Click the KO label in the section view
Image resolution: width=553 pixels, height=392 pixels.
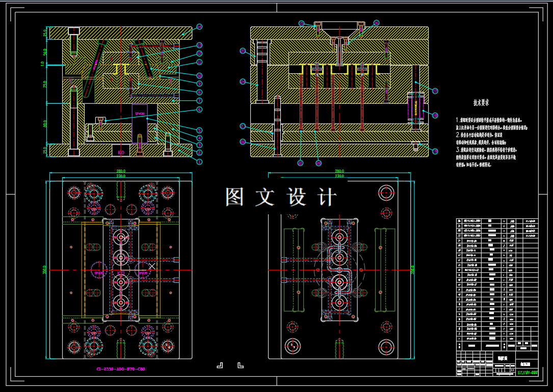[x=121, y=153]
